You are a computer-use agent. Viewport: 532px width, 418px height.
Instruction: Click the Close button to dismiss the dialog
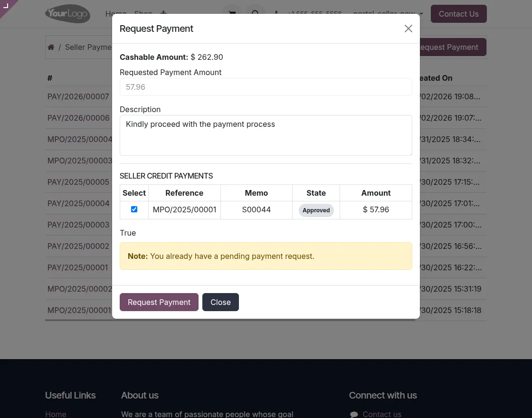220,302
